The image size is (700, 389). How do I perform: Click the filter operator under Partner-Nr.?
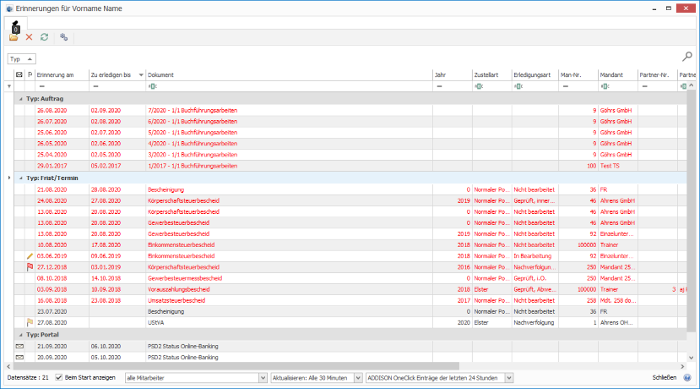click(x=645, y=87)
